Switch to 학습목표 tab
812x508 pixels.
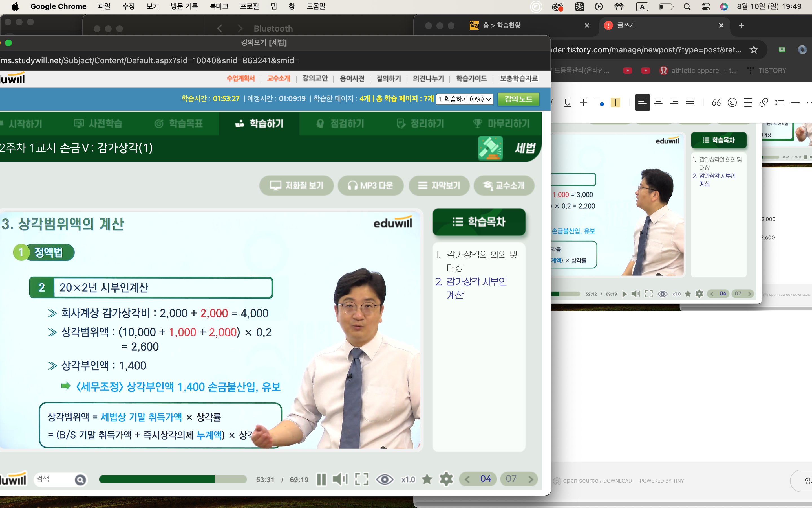(x=178, y=124)
